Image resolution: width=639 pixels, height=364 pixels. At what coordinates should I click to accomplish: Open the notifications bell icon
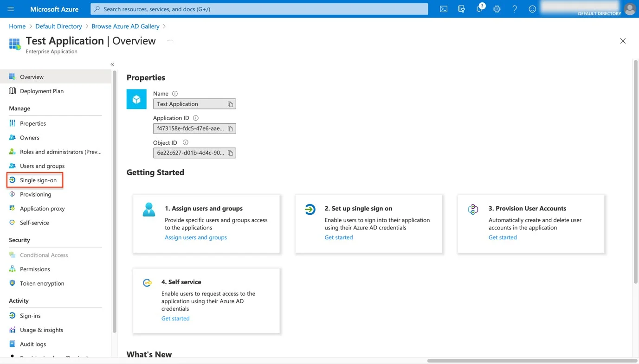[x=479, y=9]
